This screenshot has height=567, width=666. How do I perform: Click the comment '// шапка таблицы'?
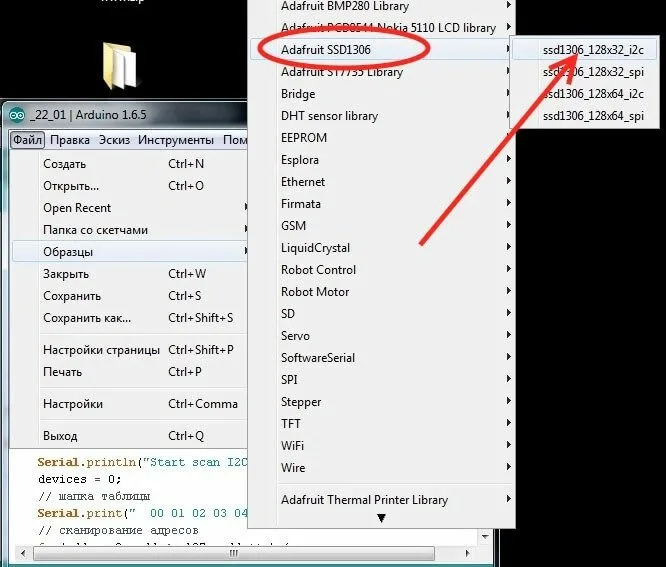click(94, 496)
